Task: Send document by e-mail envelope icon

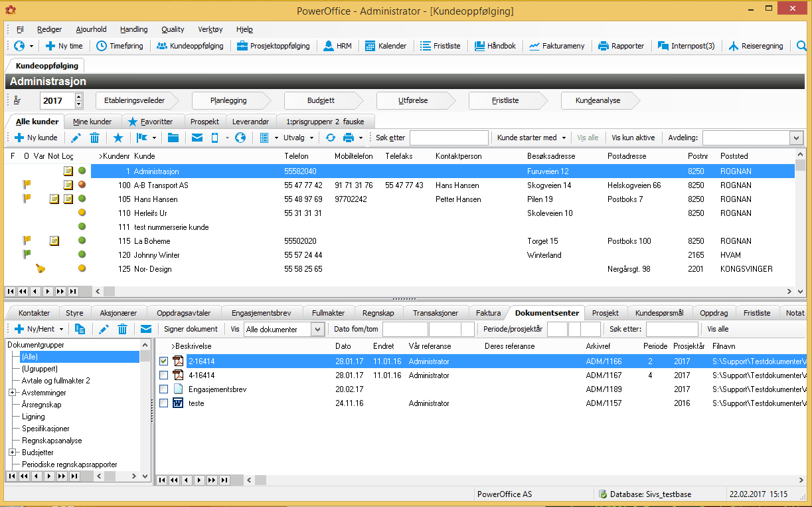Action: [x=146, y=329]
